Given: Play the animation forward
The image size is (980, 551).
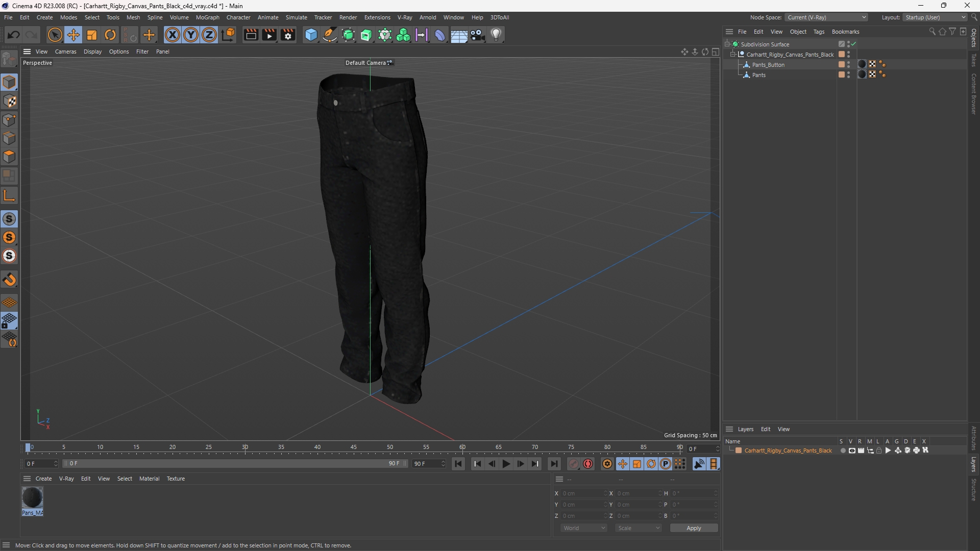Looking at the screenshot, I should point(506,464).
